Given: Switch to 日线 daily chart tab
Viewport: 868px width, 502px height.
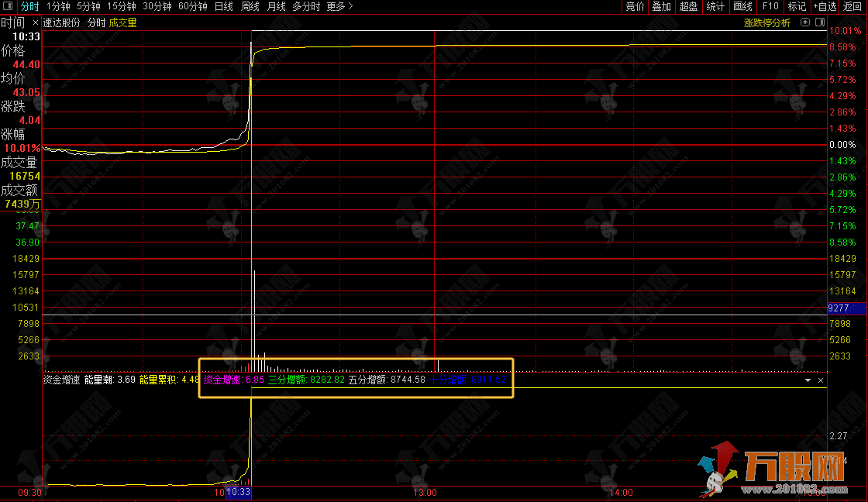Looking at the screenshot, I should (x=223, y=6).
